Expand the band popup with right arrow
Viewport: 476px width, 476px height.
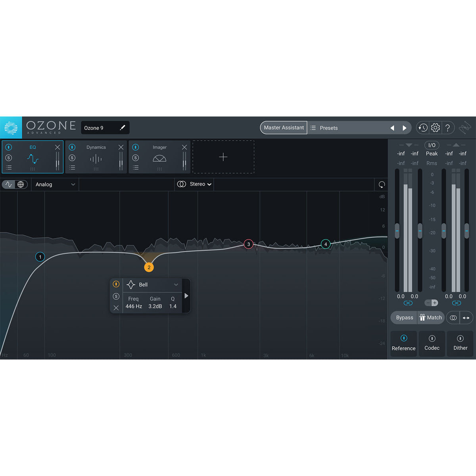point(186,296)
